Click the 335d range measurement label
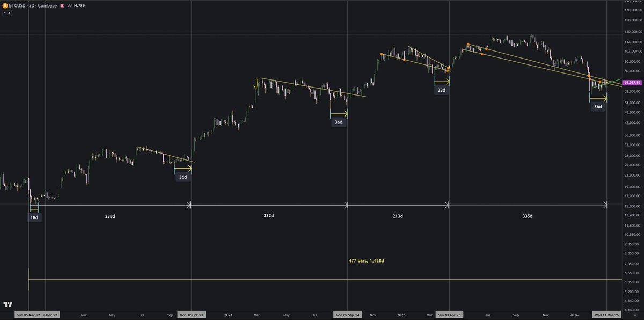This screenshot has width=644, height=320. pos(528,216)
